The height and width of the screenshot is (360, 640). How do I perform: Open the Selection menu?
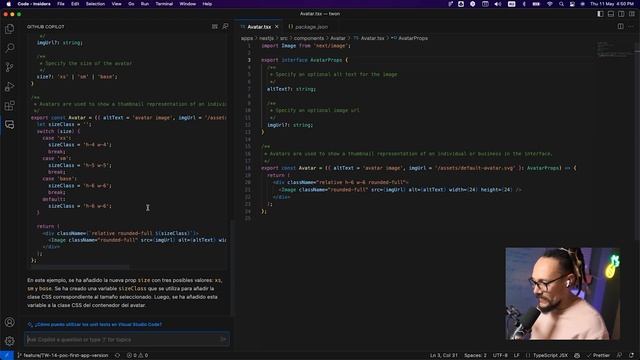95,4
